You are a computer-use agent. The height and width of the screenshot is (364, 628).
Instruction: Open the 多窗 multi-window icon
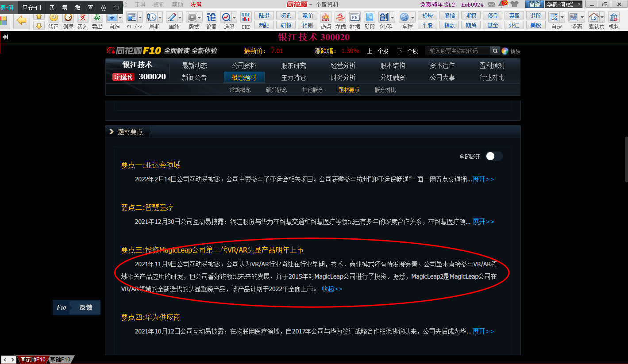pos(574,18)
